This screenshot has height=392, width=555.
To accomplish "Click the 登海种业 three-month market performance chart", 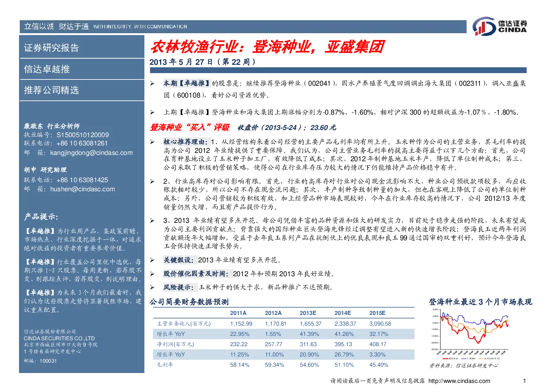I will 470,334.
